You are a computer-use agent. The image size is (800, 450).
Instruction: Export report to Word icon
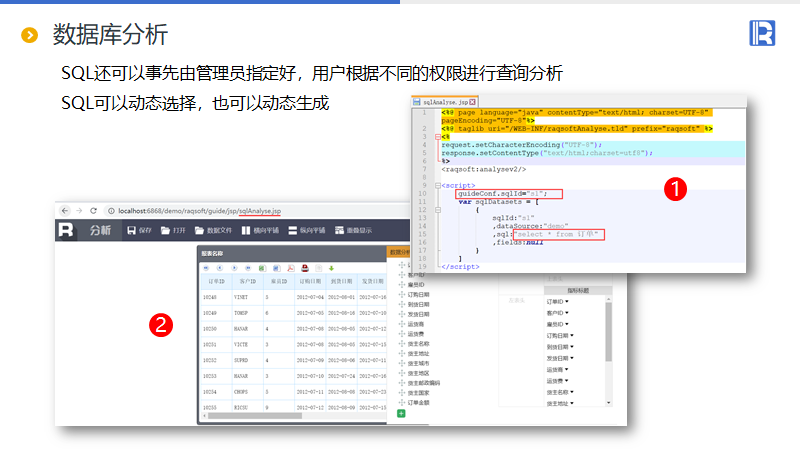point(276,268)
